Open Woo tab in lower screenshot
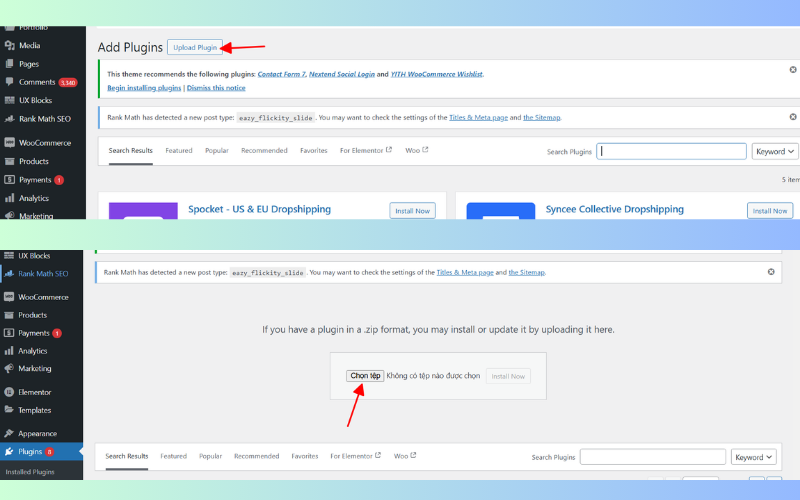This screenshot has width=800, height=500. point(405,456)
